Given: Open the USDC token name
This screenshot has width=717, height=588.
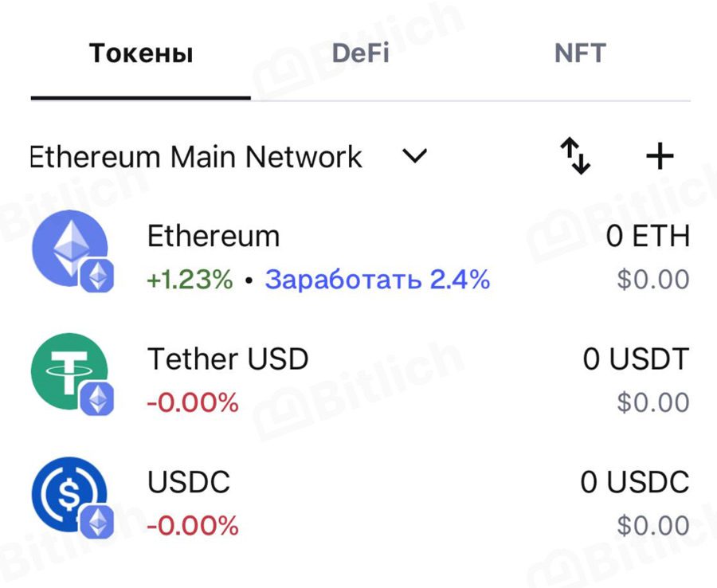Looking at the screenshot, I should click(188, 482).
